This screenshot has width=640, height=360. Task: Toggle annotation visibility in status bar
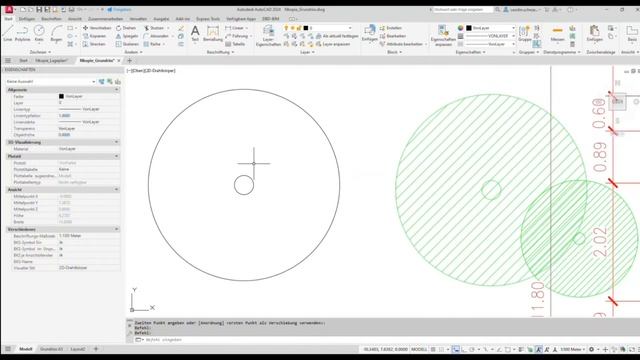coord(539,349)
